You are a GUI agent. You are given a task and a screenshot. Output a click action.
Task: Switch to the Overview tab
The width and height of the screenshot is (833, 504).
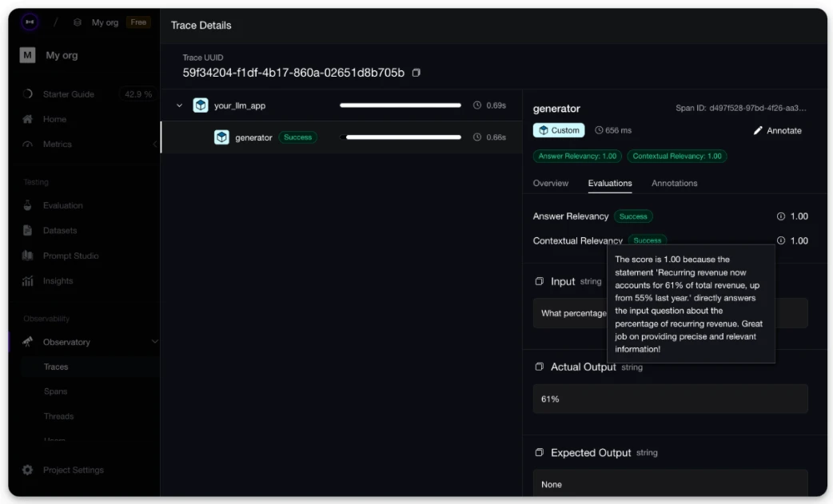550,183
